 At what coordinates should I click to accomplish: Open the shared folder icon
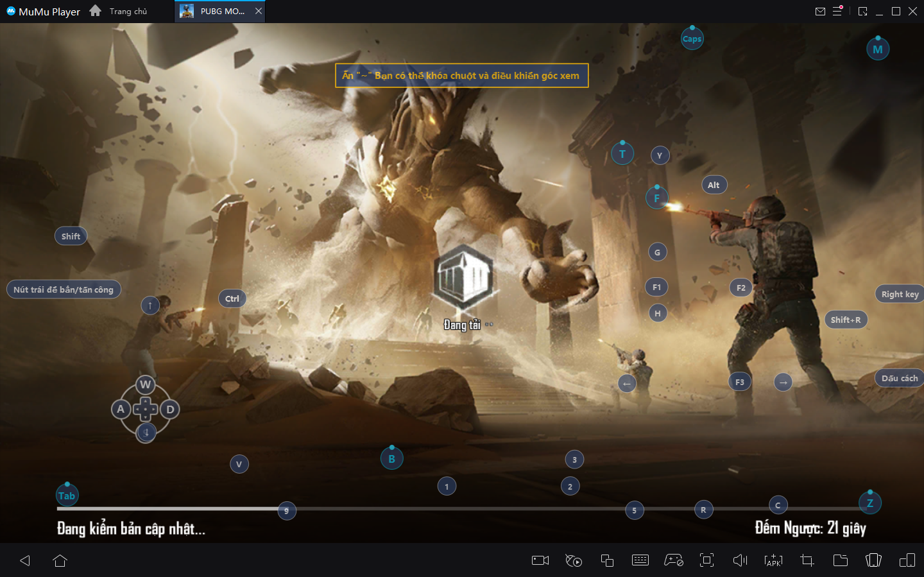click(x=840, y=560)
